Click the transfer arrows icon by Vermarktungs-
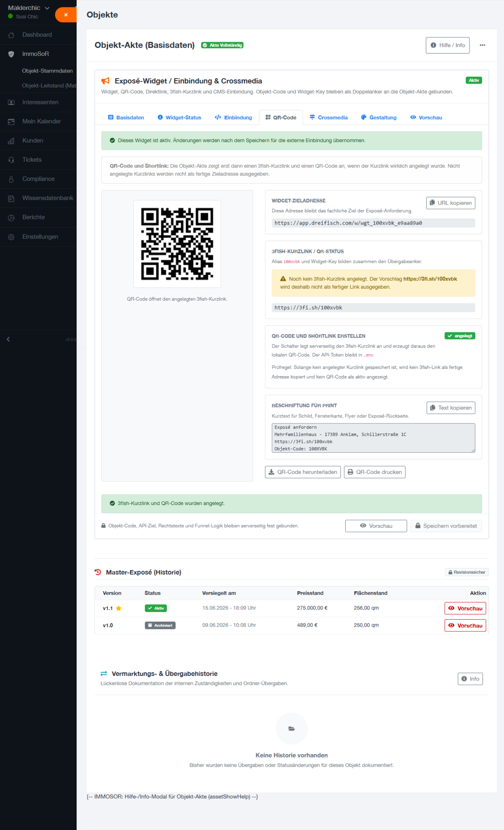 coord(104,674)
